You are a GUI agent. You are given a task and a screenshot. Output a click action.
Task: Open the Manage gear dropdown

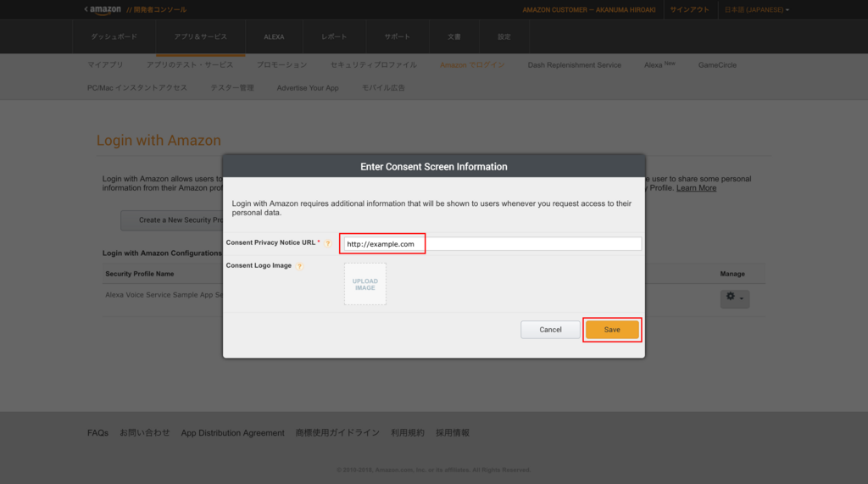click(x=735, y=298)
